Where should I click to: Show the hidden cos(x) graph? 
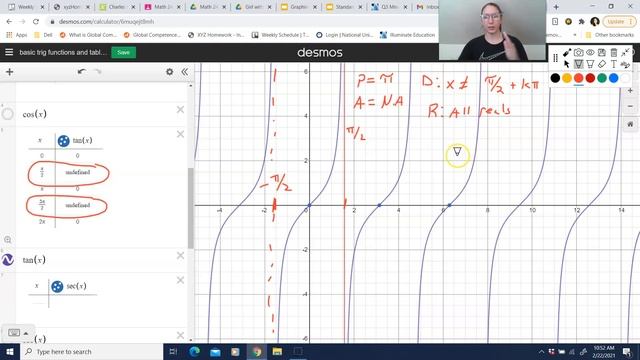pos(8,114)
